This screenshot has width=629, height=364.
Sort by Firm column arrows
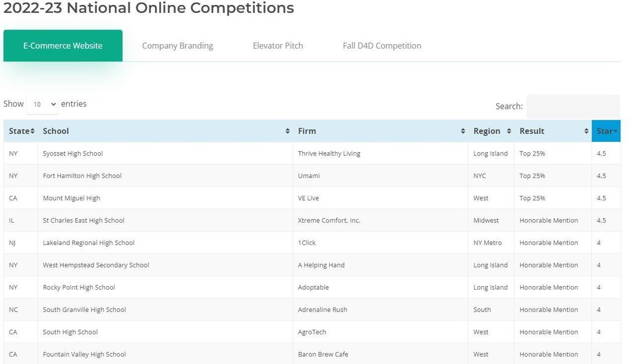(463, 131)
